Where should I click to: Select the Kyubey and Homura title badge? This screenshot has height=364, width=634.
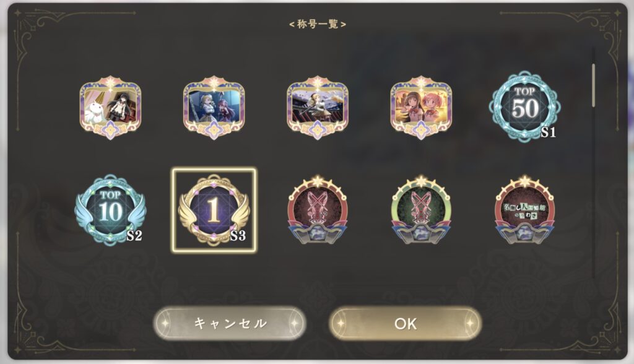click(110, 108)
